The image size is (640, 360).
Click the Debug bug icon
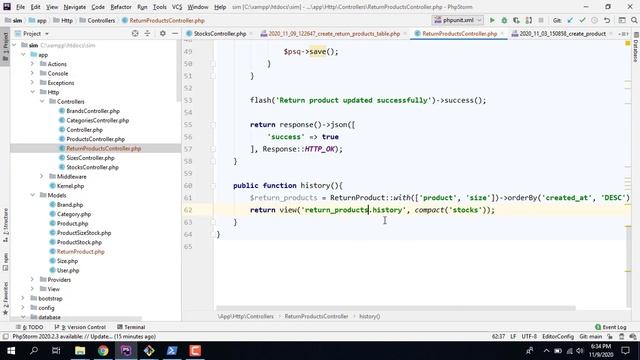(x=504, y=20)
